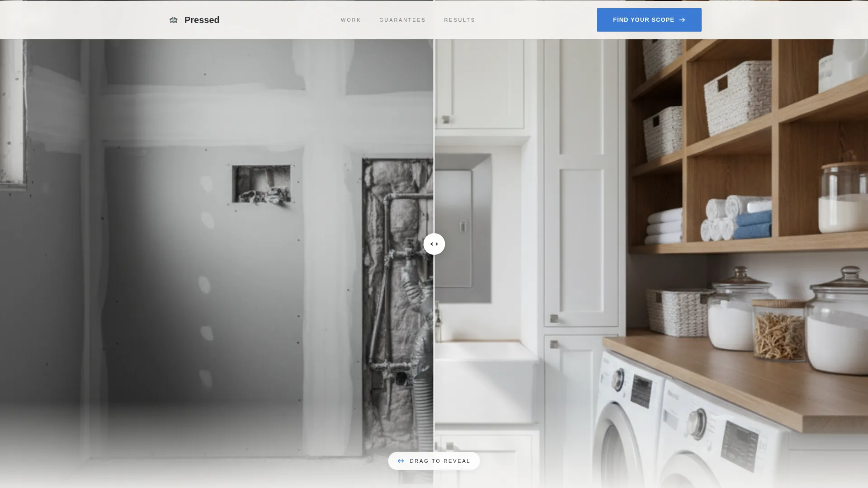
Task: Click the double arrow icon beside Drag to Reveal
Action: coord(401,461)
